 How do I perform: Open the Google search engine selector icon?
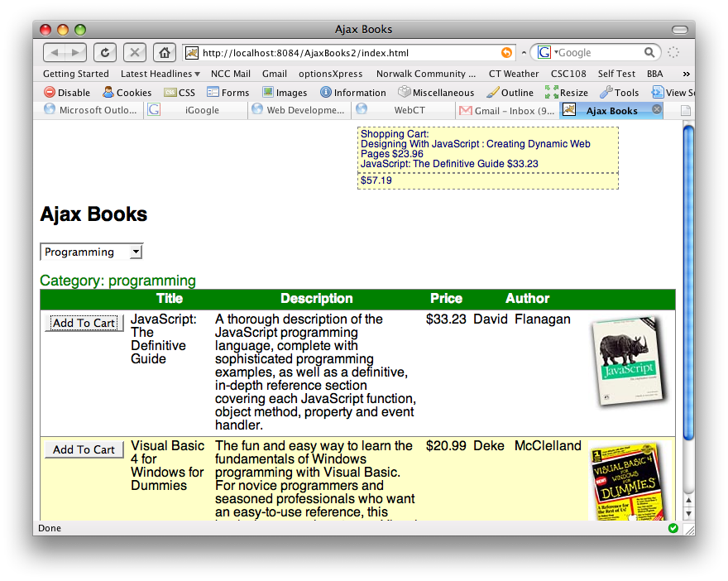coord(544,52)
